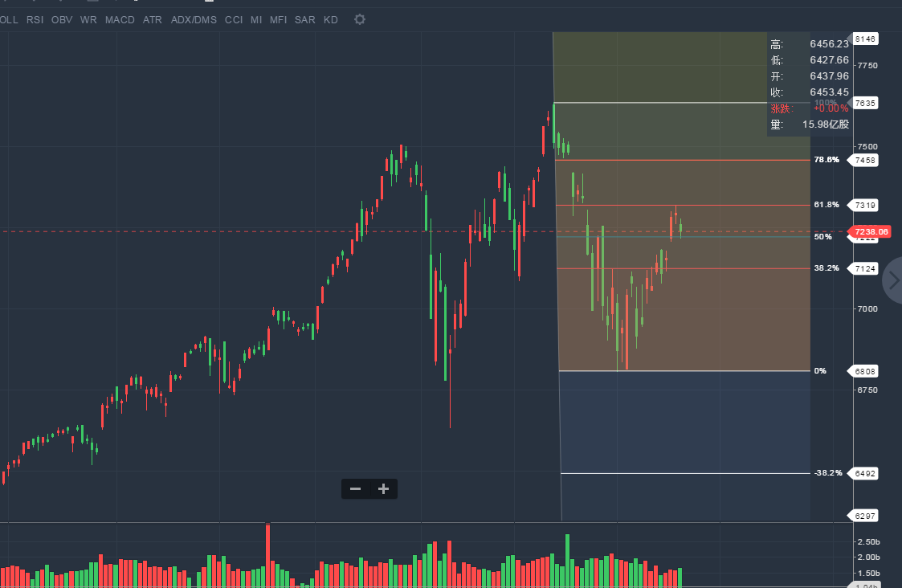This screenshot has height=588, width=902.
Task: Select the ADX/DMS indicator
Action: [194, 19]
